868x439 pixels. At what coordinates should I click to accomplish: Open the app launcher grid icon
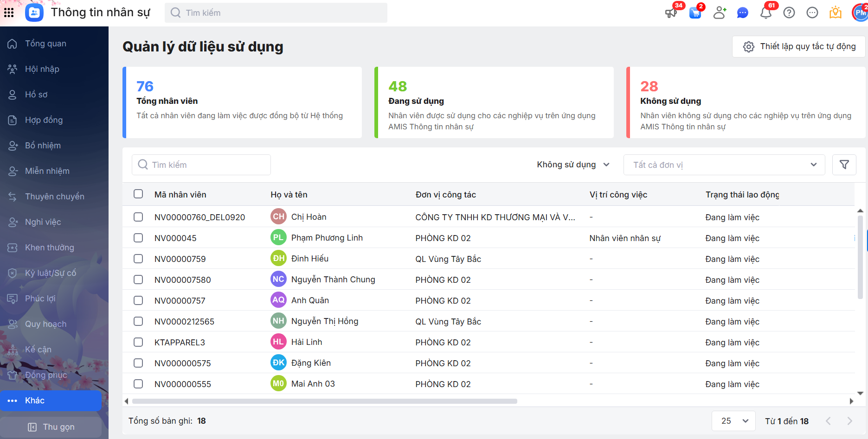pyautogui.click(x=9, y=13)
